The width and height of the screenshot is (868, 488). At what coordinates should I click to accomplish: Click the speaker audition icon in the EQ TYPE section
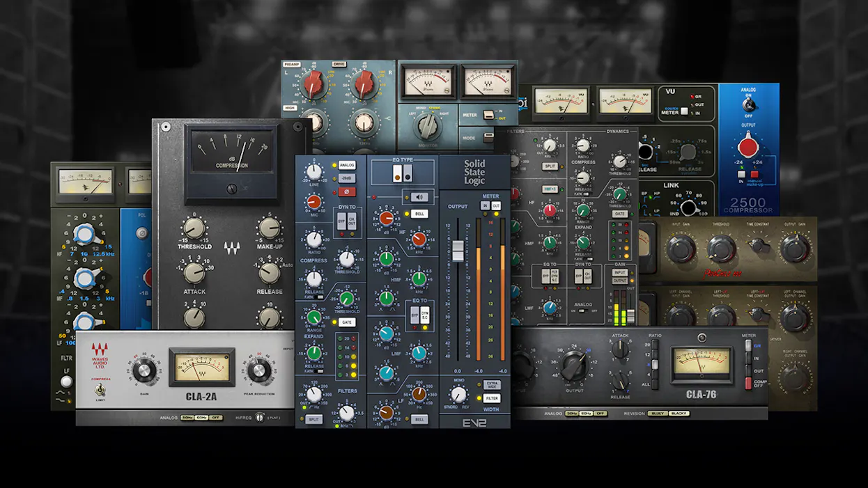(x=418, y=196)
